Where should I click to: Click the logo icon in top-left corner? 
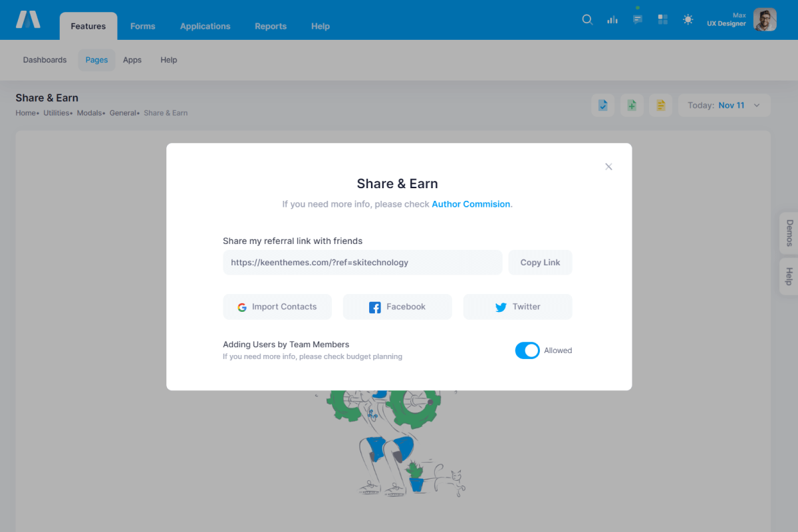click(28, 20)
